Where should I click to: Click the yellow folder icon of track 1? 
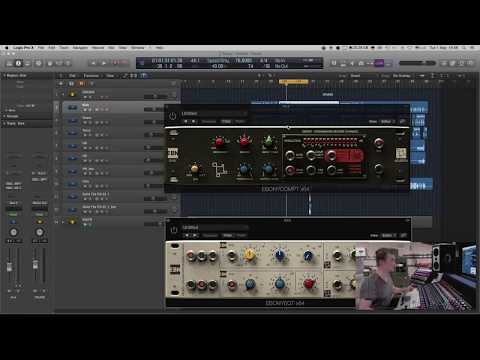point(72,94)
